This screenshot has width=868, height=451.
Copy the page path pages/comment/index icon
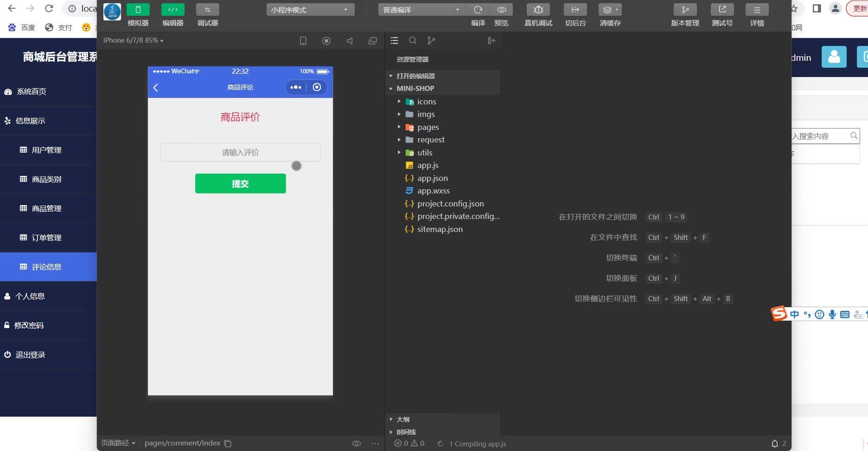pyautogui.click(x=228, y=444)
